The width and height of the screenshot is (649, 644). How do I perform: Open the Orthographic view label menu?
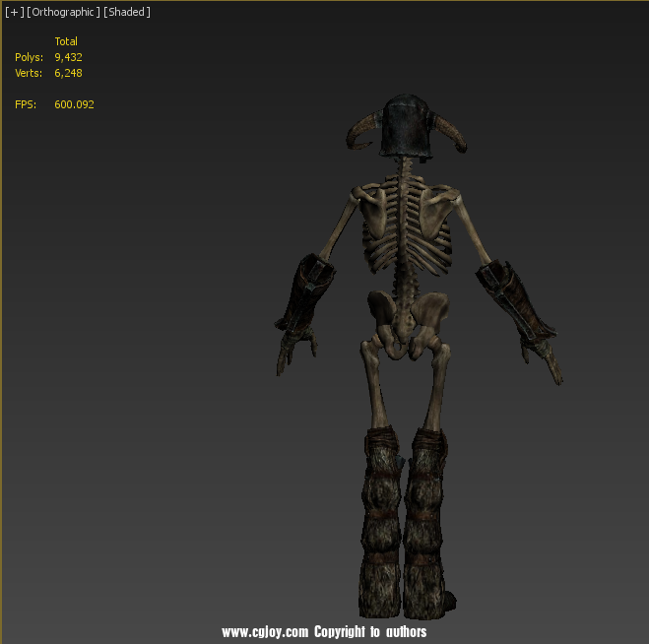(63, 12)
